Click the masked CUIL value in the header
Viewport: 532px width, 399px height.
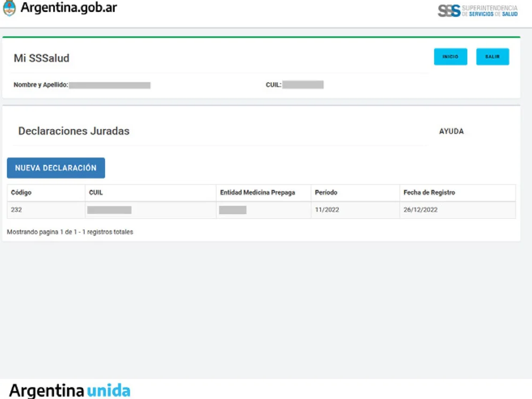point(304,84)
